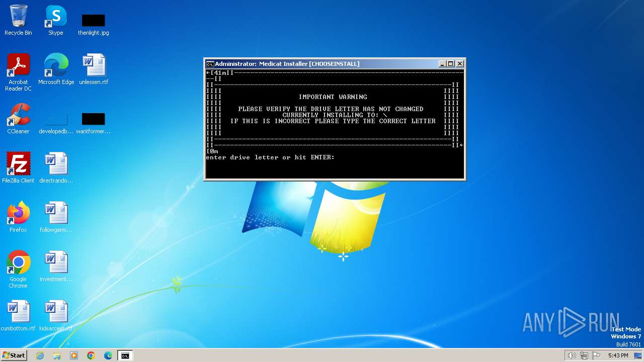Image resolution: width=644 pixels, height=362 pixels.
Task: Click the IMPORTANT WARNING heading text
Action: (x=333, y=97)
